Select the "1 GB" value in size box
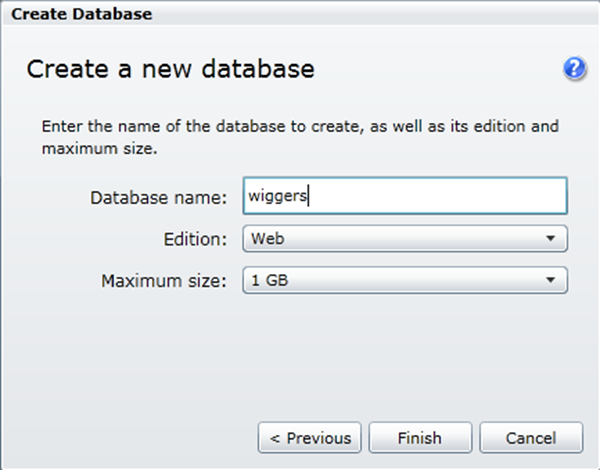 [270, 281]
